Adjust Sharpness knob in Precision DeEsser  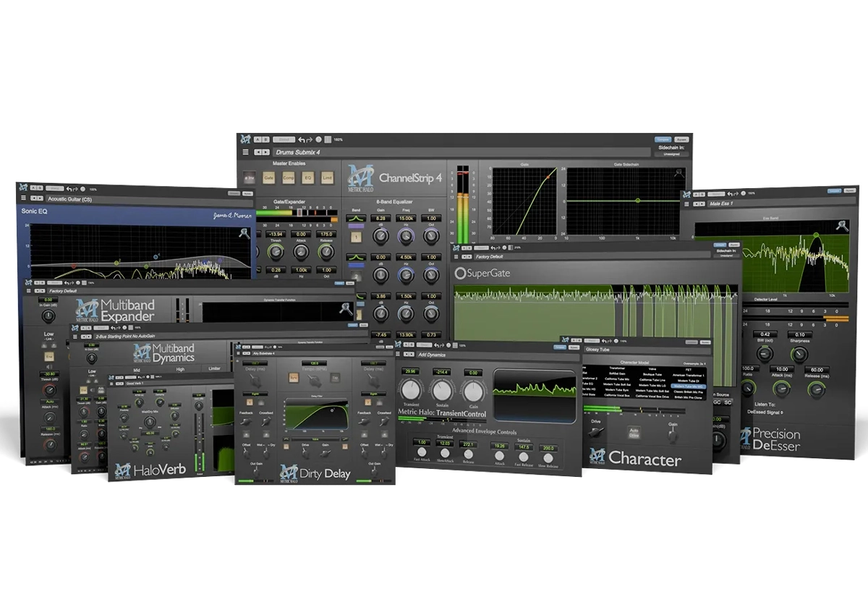799,354
